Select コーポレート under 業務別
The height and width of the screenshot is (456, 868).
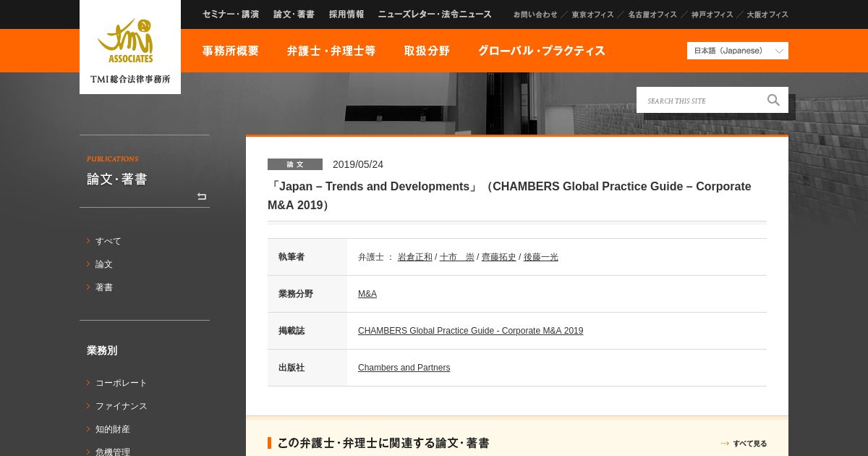121,383
